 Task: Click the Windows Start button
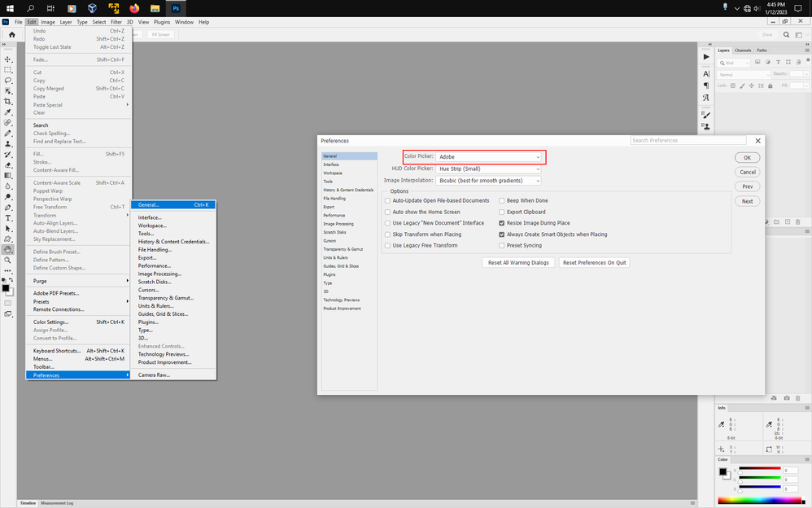pos(10,8)
